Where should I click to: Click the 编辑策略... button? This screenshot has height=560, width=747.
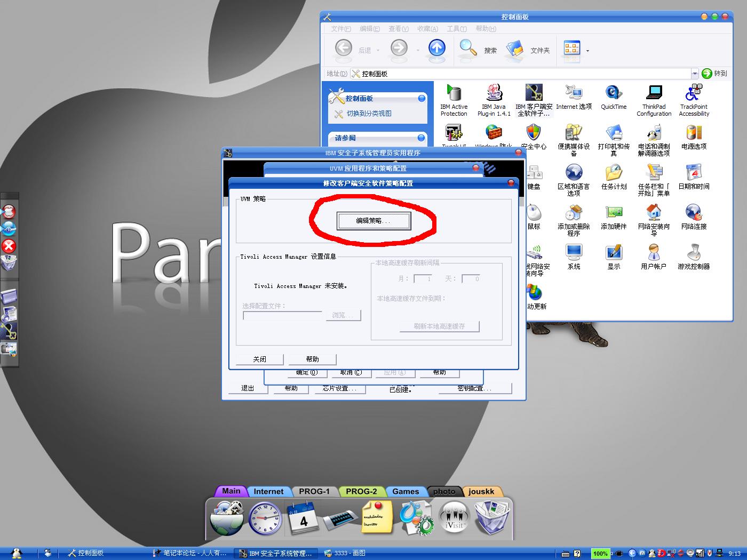click(373, 221)
